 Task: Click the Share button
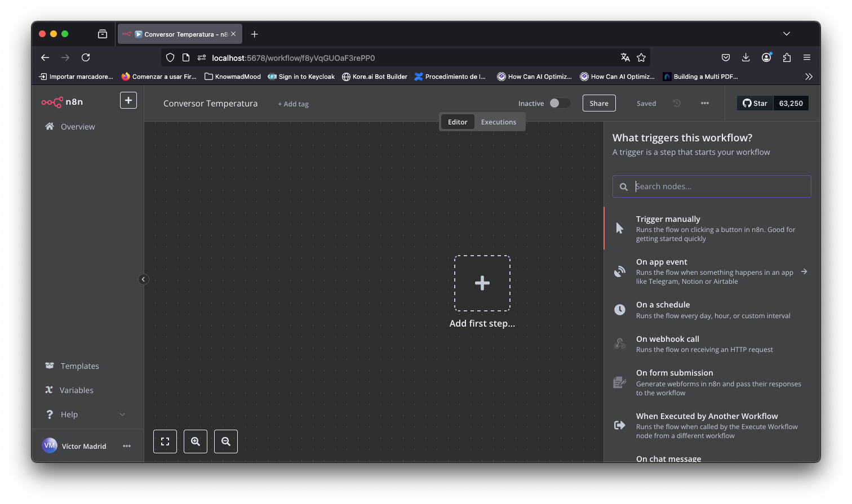[x=598, y=103]
